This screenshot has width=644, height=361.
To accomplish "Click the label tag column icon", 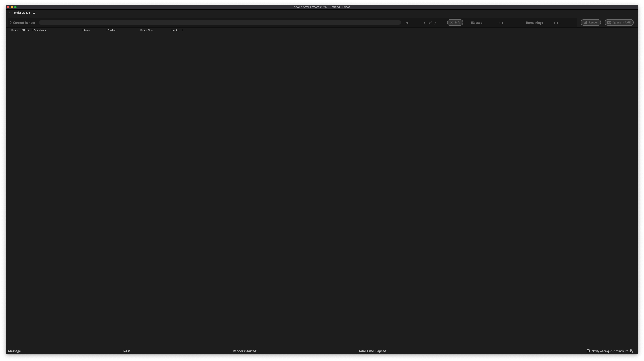I will [x=24, y=30].
